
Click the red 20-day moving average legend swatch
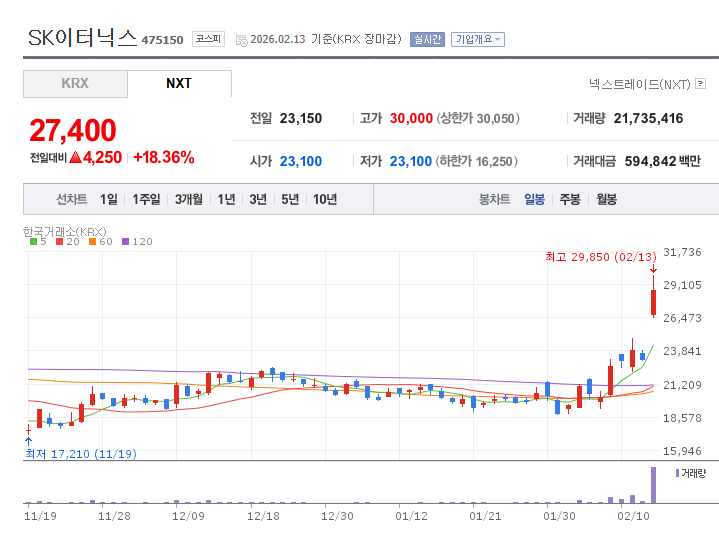pos(60,242)
